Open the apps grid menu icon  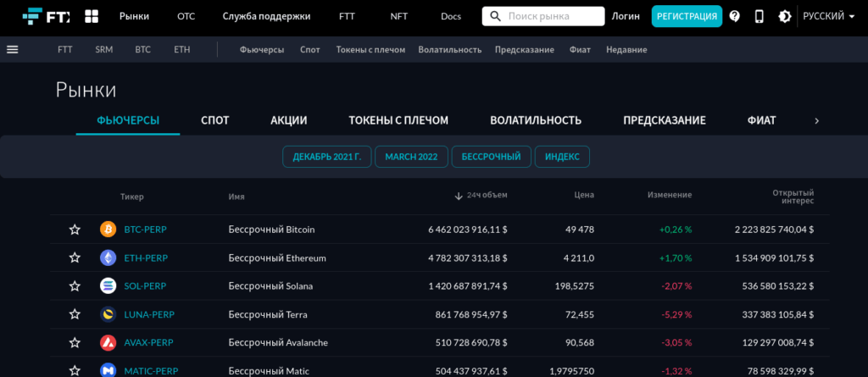pyautogui.click(x=92, y=16)
